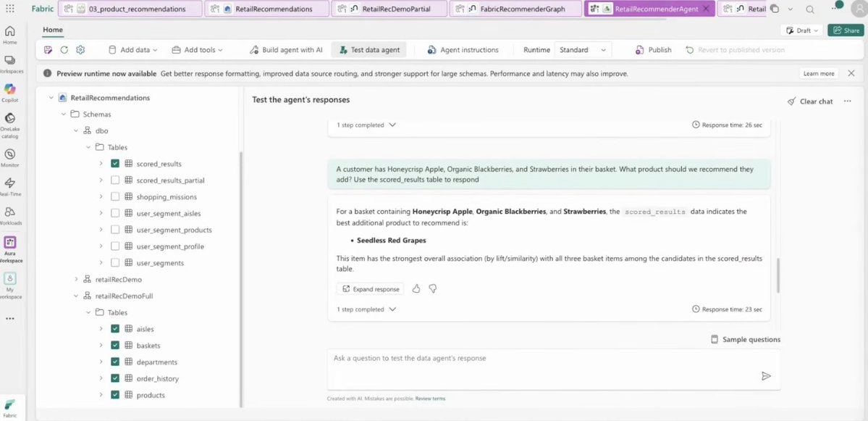Open Workloads in left sidebar
This screenshot has width=868, height=421.
(10, 215)
